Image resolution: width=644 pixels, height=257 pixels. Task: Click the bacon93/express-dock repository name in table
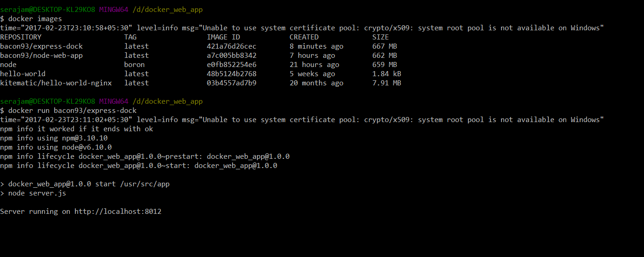click(x=41, y=46)
